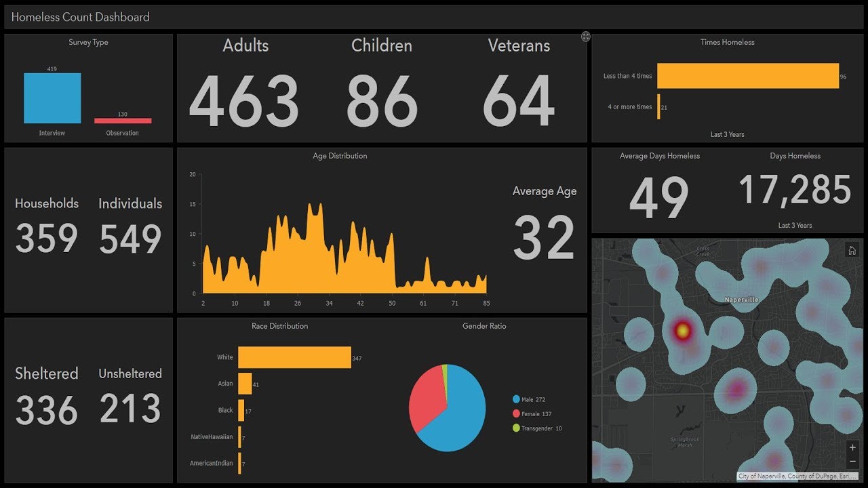This screenshot has height=488, width=868.
Task: Click the red Female legend swatch
Action: 516,413
